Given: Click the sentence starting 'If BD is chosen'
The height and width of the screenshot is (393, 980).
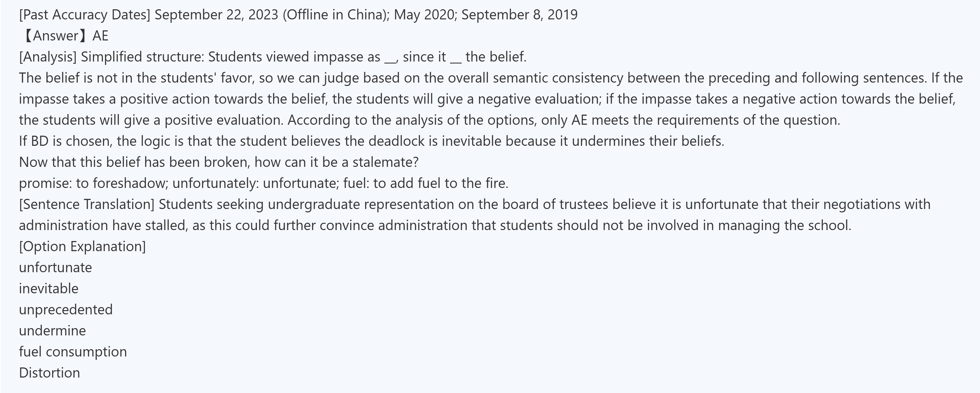Looking at the screenshot, I should pos(371,141).
